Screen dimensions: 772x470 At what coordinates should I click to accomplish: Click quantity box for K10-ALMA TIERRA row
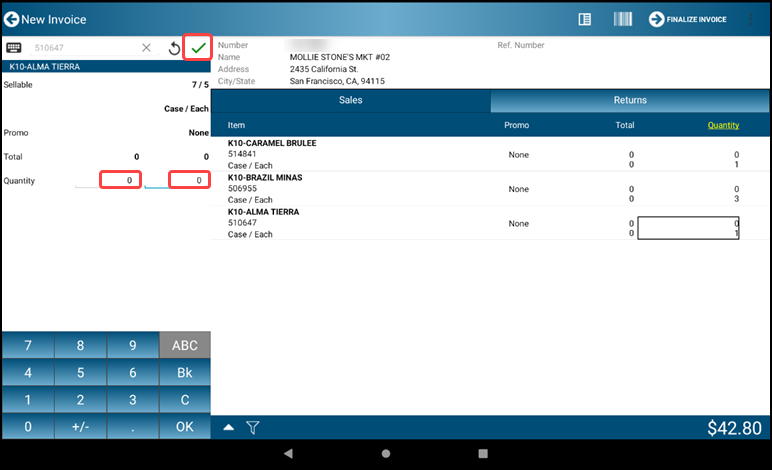point(688,228)
